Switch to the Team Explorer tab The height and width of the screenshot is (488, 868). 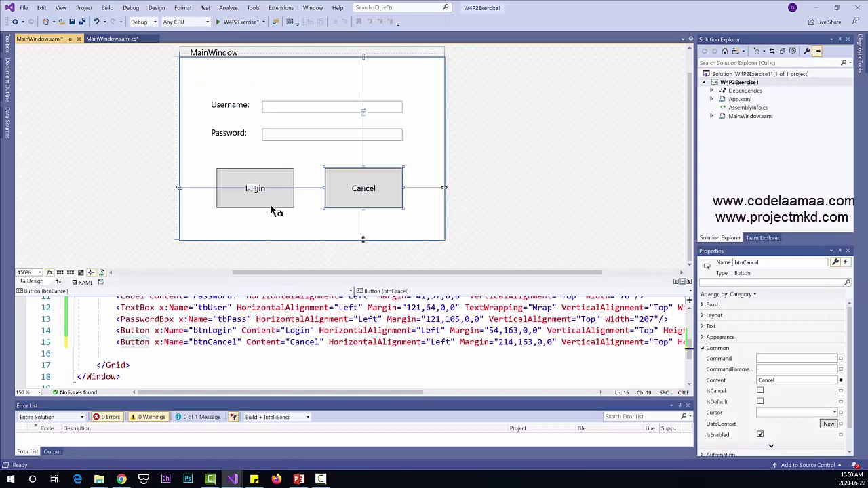(x=763, y=238)
